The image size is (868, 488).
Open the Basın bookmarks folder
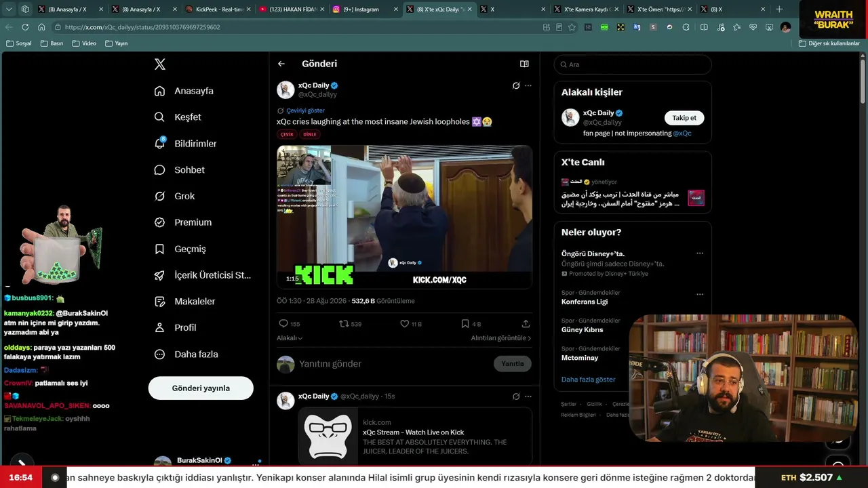(52, 43)
